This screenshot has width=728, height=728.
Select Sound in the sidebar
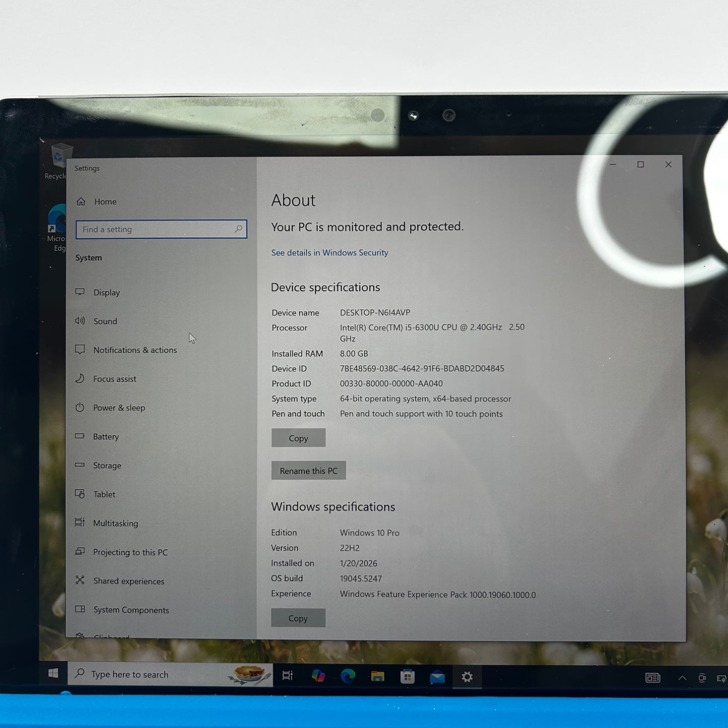coord(105,321)
